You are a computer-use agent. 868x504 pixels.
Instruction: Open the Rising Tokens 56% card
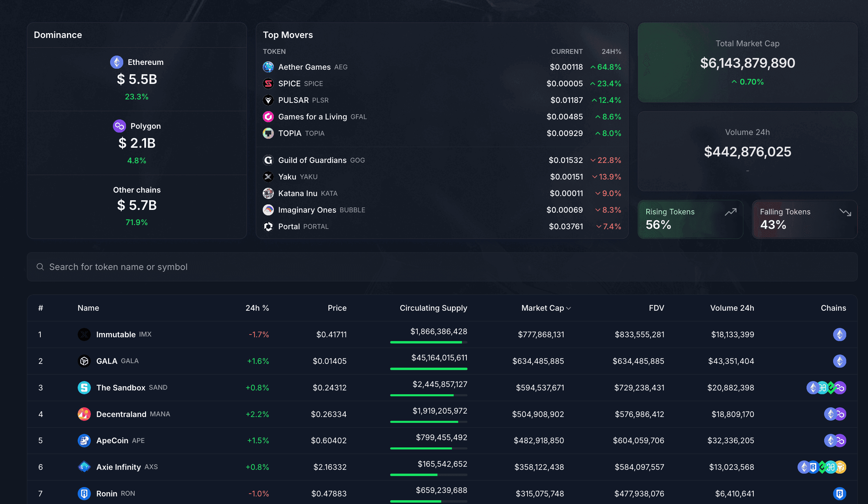click(690, 219)
